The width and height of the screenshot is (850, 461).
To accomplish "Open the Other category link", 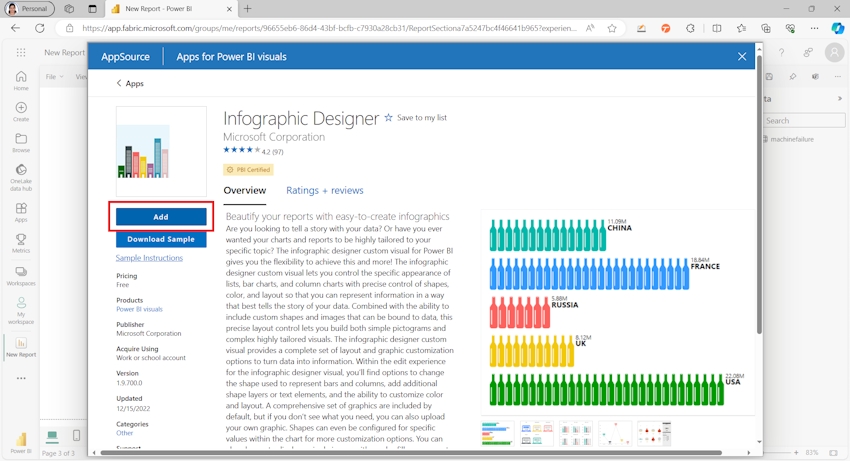I will point(124,433).
